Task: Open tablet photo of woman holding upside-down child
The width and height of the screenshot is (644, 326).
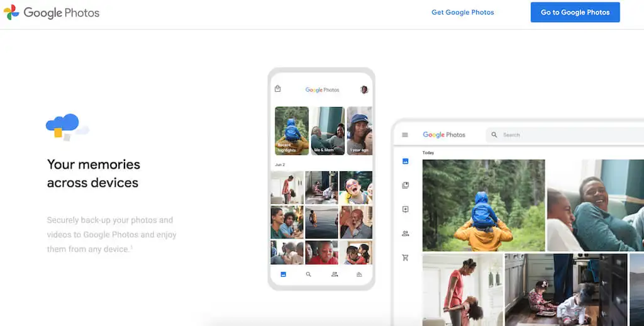Action: click(x=463, y=290)
